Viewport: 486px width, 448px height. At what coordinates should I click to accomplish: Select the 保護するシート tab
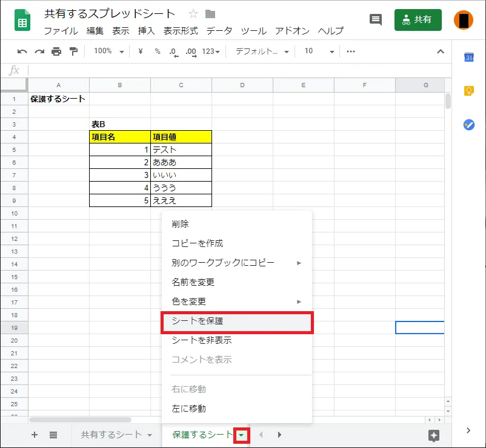pyautogui.click(x=202, y=435)
